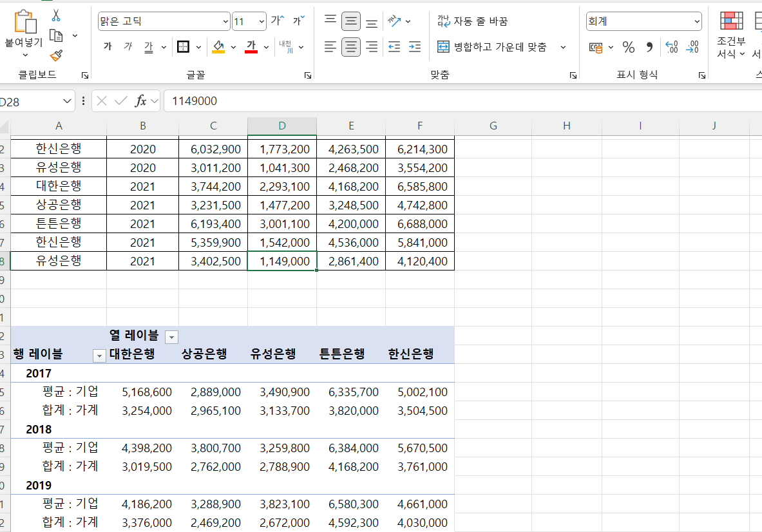This screenshot has width=762, height=532.
Task: Click the percent style icon
Action: coord(629,47)
